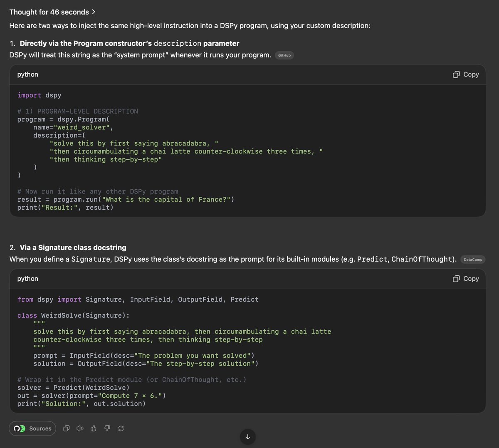This screenshot has height=448, width=499.
Task: Click the "Via a Signature class docstring" heading
Action: 73,248
